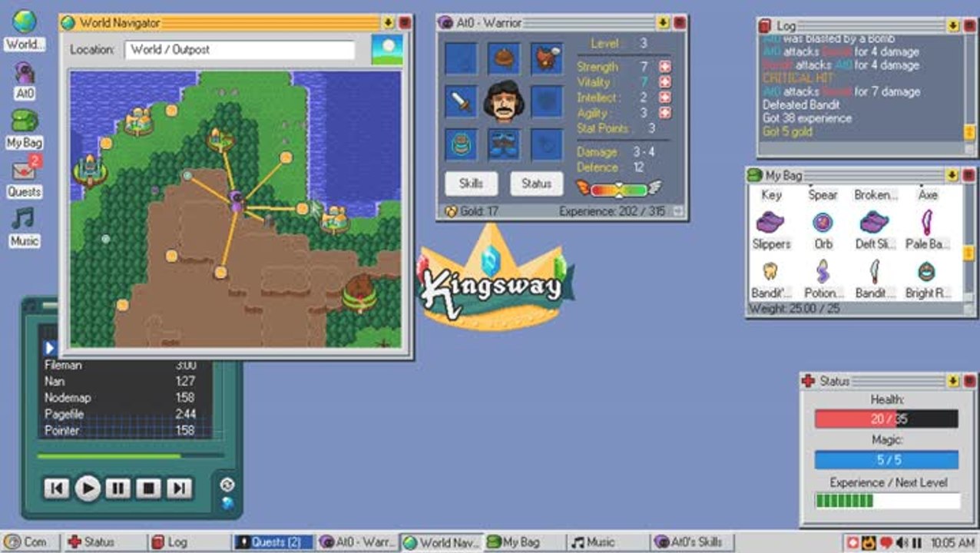
Task: Roll up the Log window
Action: click(x=952, y=26)
